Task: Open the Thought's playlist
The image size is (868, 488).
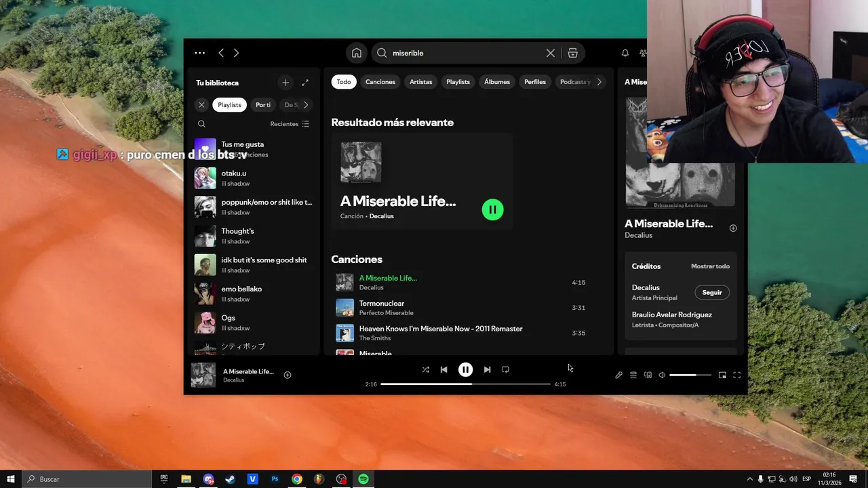Action: click(254, 236)
